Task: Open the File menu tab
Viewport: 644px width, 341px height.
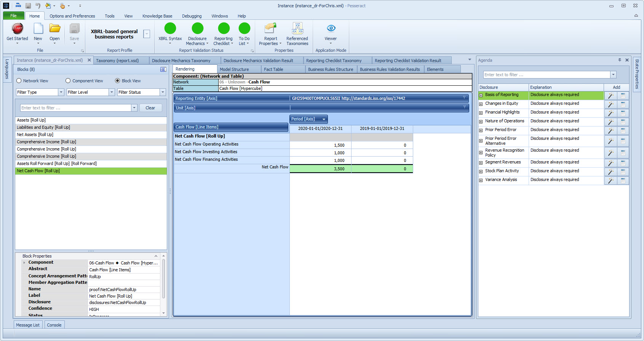Action: [x=13, y=16]
